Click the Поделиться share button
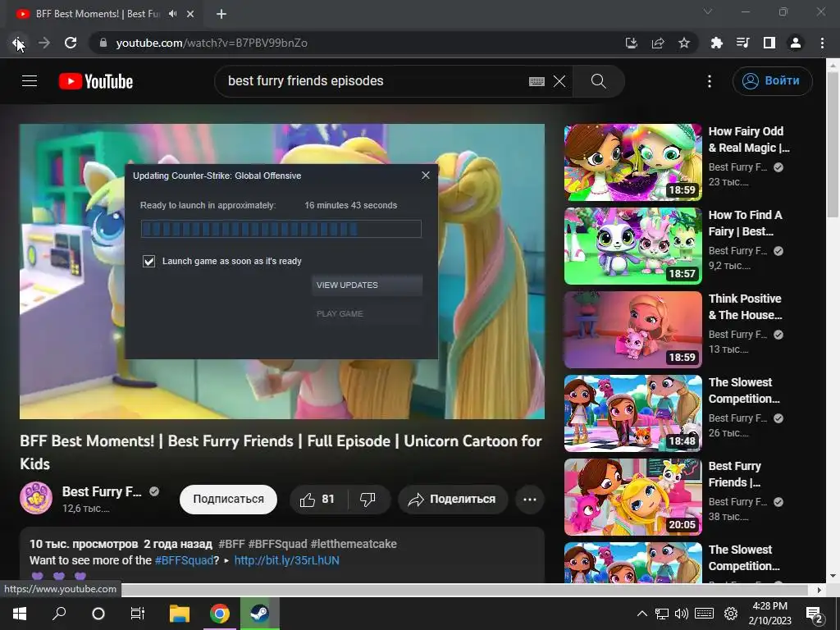 [x=453, y=500]
